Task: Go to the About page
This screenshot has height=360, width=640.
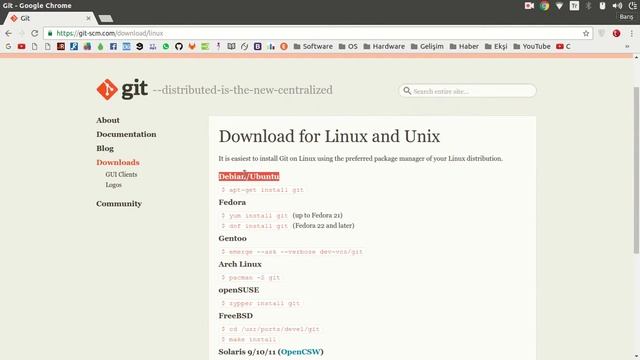Action: click(108, 120)
